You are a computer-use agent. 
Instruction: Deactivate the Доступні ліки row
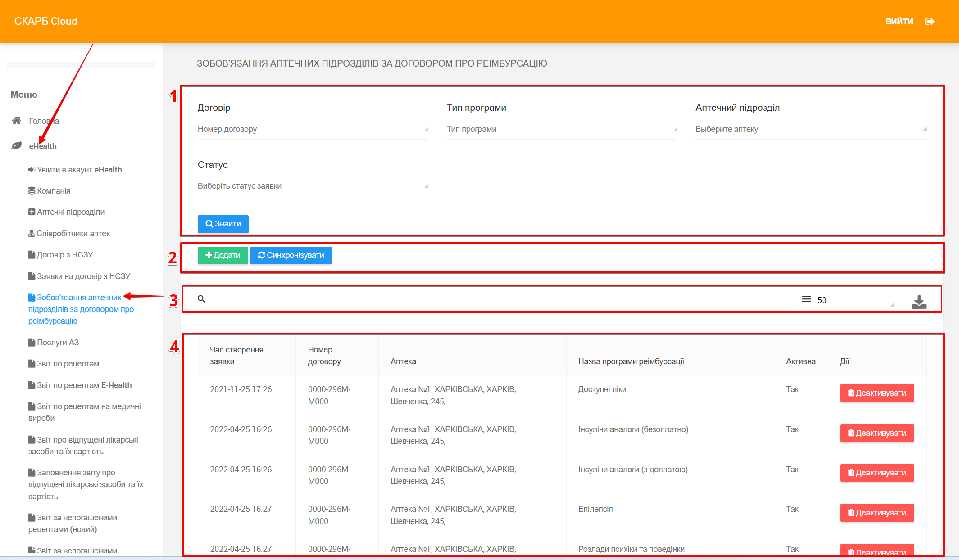click(x=876, y=393)
